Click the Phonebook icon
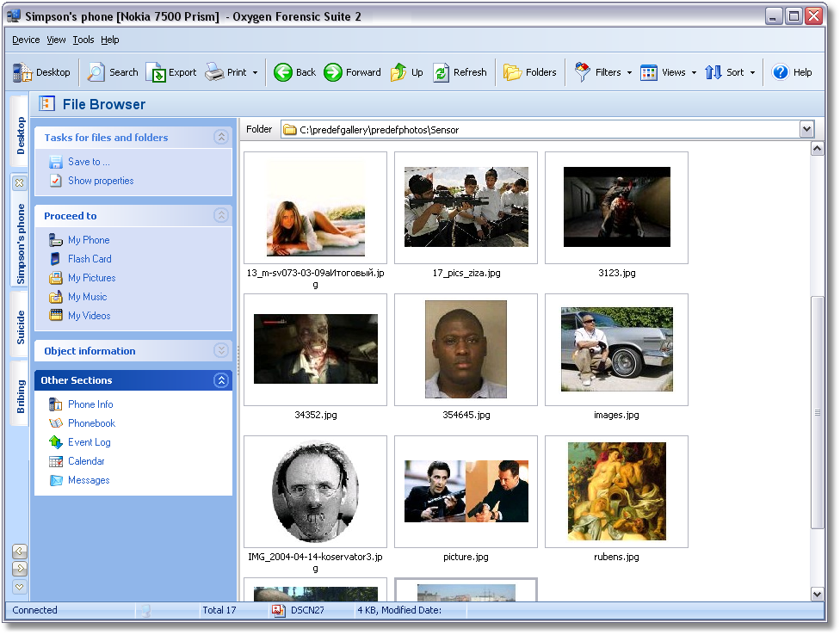This screenshot has height=635, width=840. [x=56, y=423]
